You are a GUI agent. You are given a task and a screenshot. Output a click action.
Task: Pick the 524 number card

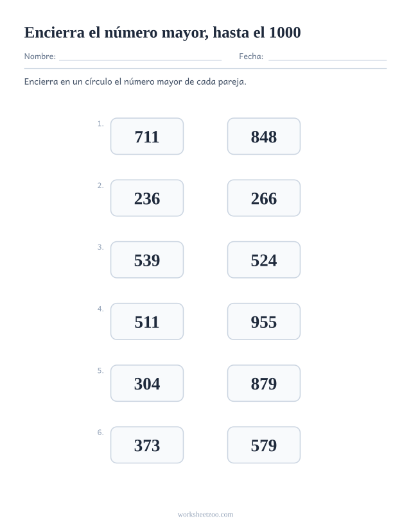[264, 260]
